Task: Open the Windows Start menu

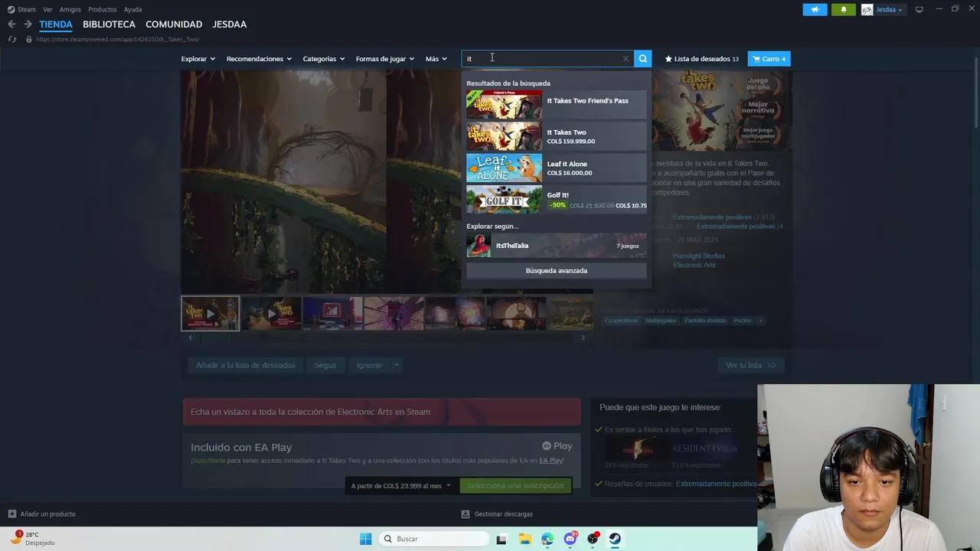Action: tap(365, 539)
